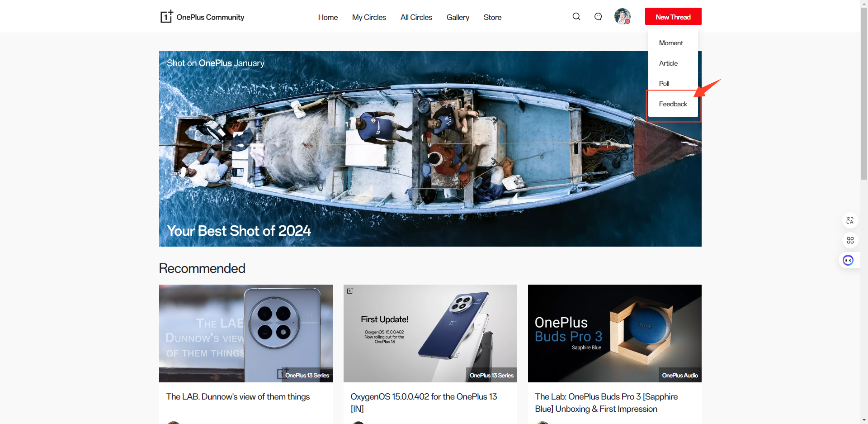868x424 pixels.
Task: Open the My Circles page
Action: point(369,17)
